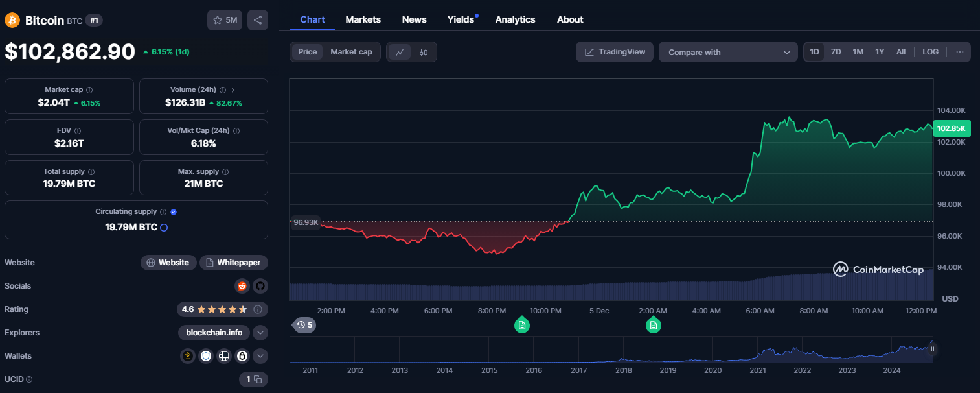Open the TradingView chart button

(x=615, y=52)
